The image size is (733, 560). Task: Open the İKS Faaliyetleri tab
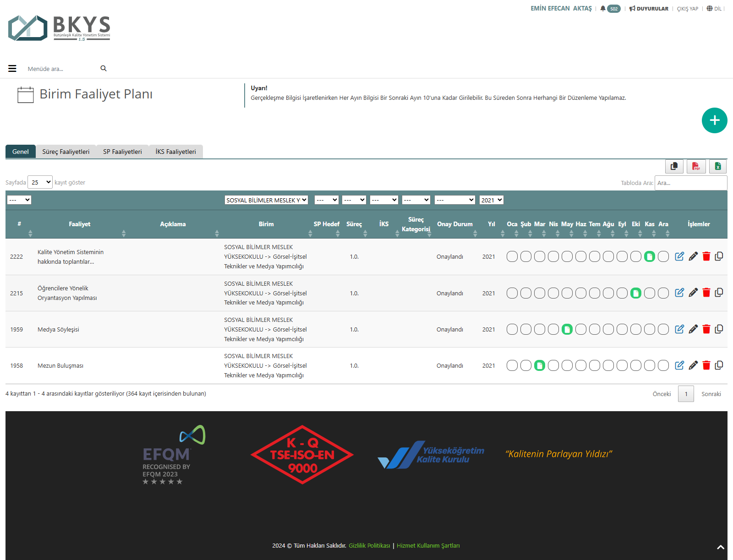click(175, 152)
